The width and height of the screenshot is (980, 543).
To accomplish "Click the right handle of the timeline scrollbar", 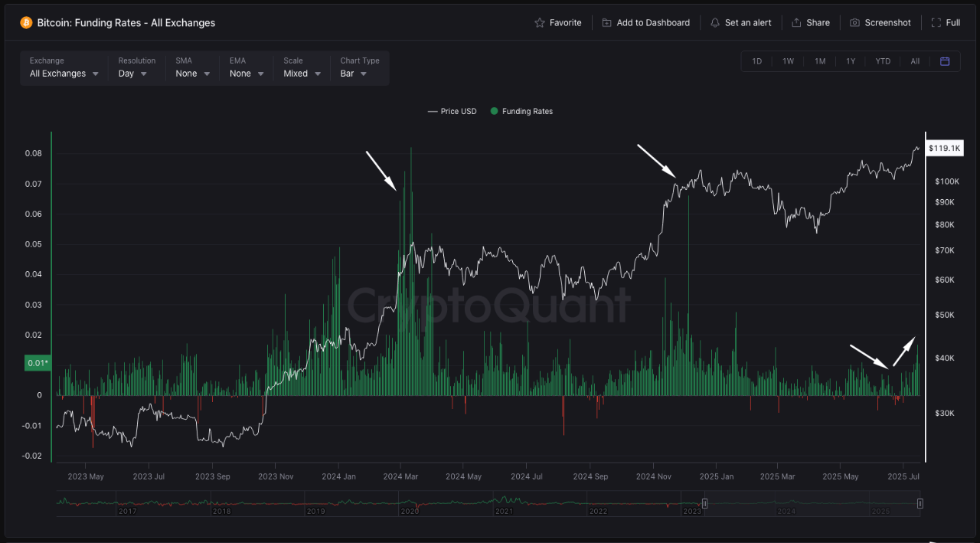I will click(920, 503).
